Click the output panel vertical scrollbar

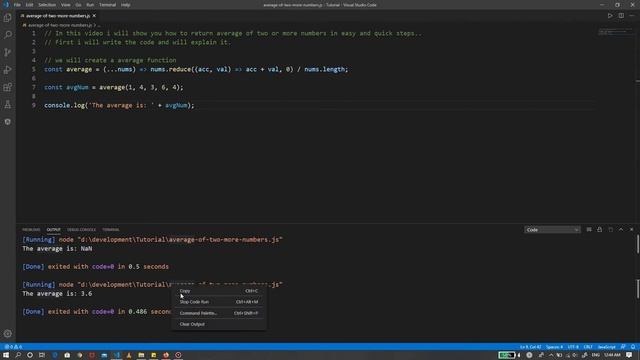tap(638, 289)
